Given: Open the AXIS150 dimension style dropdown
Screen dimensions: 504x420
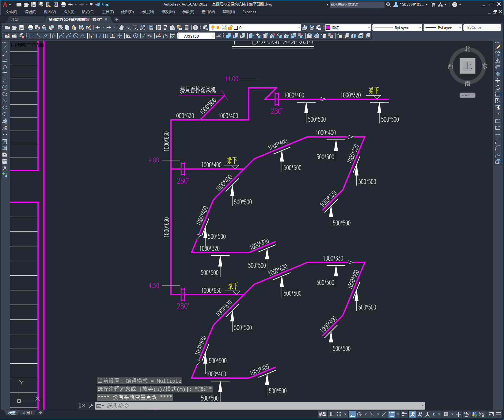Looking at the screenshot, I should point(197,36).
